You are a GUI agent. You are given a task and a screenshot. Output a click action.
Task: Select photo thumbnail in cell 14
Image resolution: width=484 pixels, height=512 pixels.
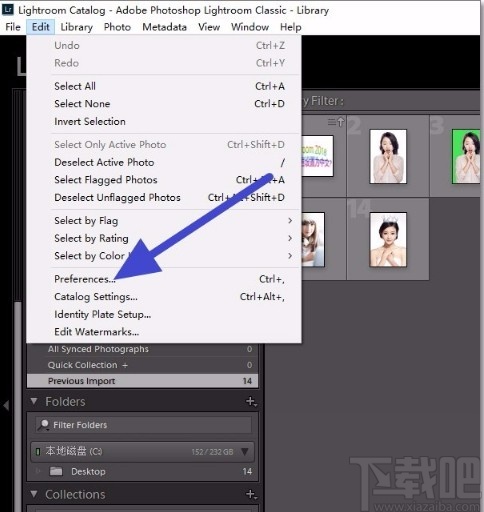tap(388, 239)
